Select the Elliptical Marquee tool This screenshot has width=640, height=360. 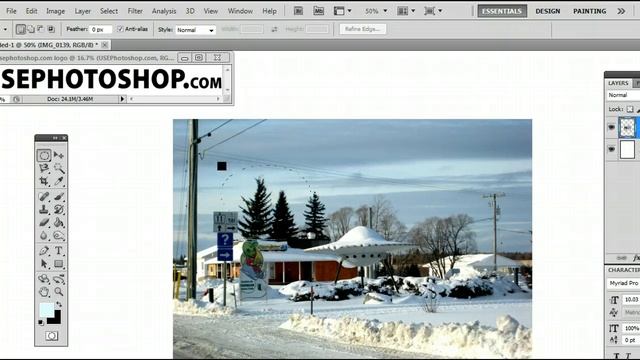[44, 155]
